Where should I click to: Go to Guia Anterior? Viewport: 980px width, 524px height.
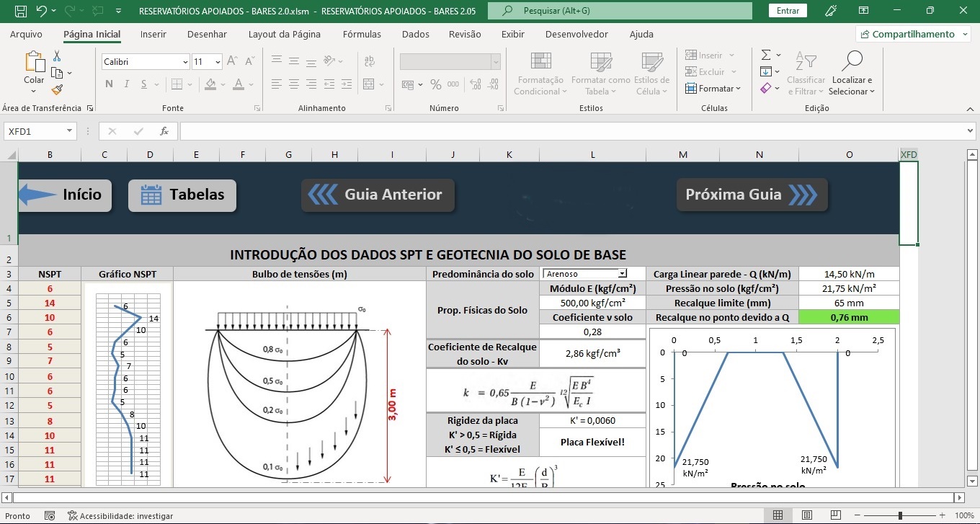pyautogui.click(x=378, y=195)
